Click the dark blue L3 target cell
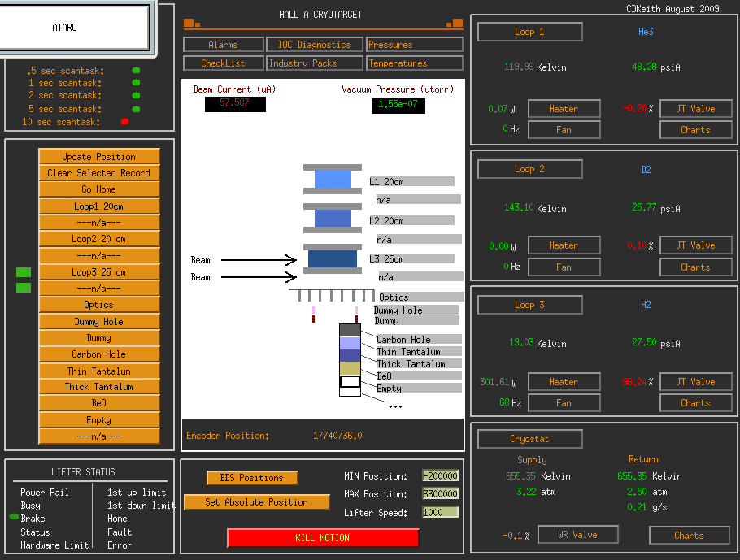The width and height of the screenshot is (740, 560). 333,259
